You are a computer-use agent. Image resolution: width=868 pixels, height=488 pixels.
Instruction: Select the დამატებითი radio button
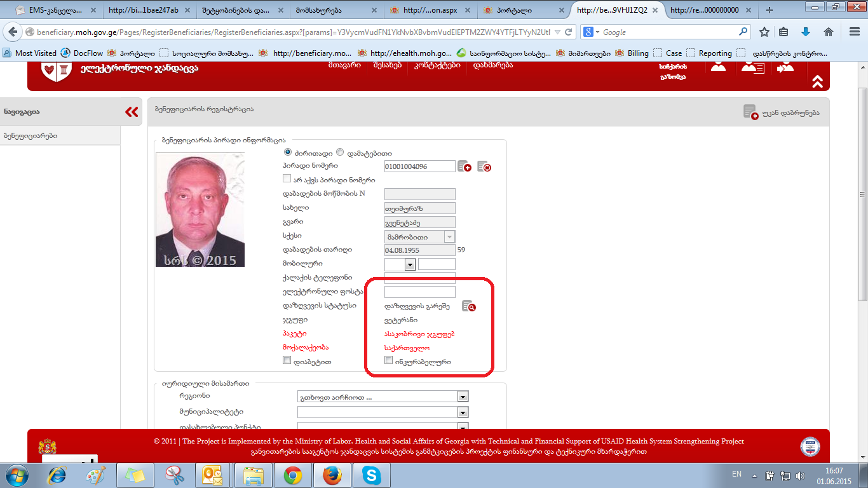[340, 152]
